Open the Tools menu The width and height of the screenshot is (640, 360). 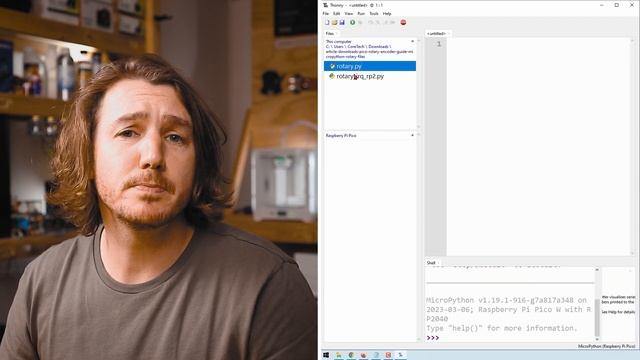(374, 13)
